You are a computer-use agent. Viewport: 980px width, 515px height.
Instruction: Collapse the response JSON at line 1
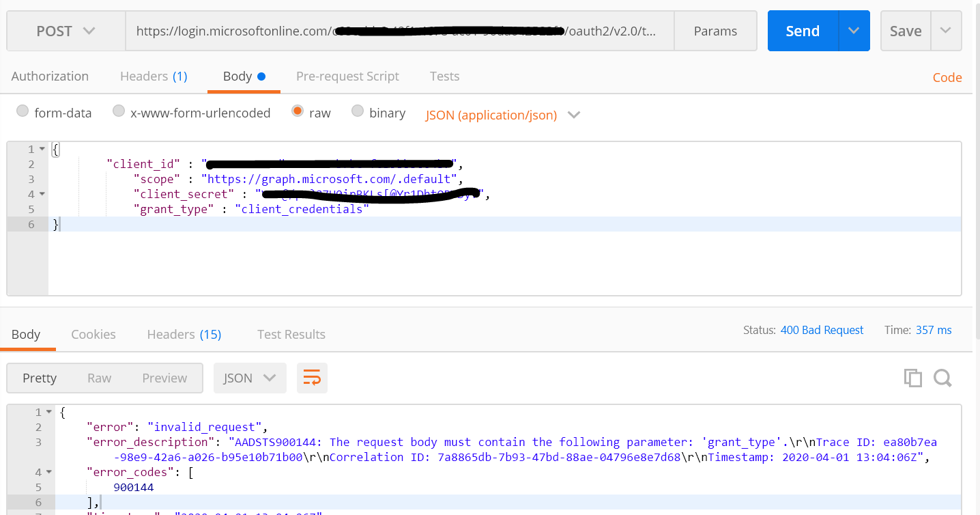48,412
